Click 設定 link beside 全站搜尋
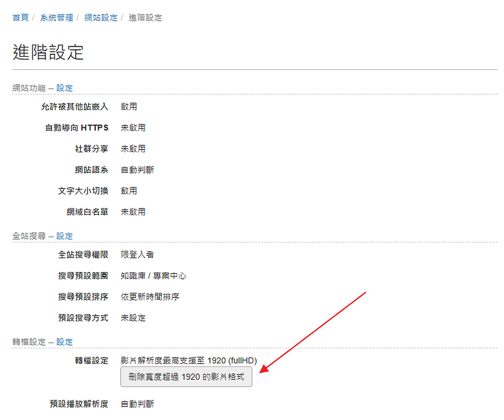The width and height of the screenshot is (504, 420). tap(65, 236)
